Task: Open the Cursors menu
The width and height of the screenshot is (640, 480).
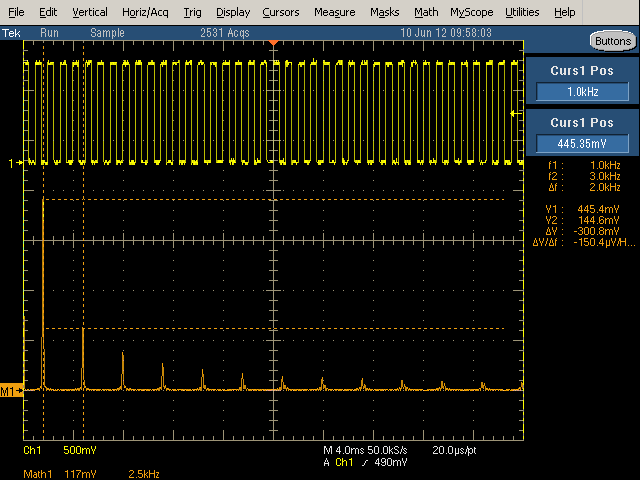Action: (x=280, y=12)
